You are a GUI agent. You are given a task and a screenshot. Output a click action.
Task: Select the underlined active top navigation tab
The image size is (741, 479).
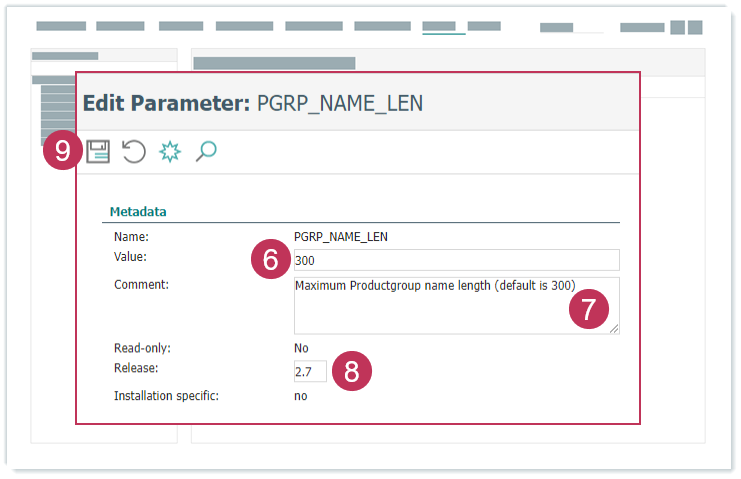click(443, 27)
